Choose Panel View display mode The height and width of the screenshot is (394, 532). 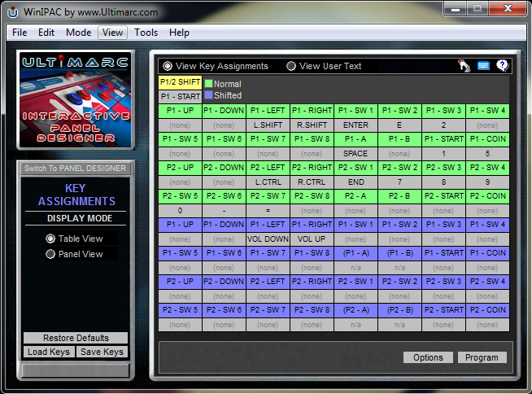(x=51, y=254)
